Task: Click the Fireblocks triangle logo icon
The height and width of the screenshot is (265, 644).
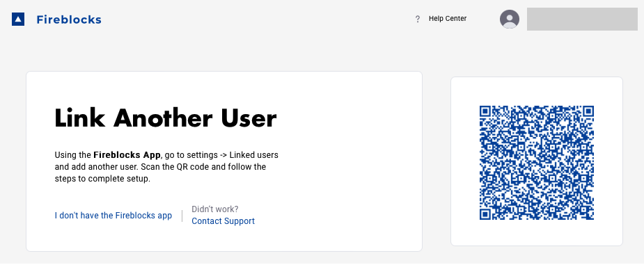Action: coord(18,19)
